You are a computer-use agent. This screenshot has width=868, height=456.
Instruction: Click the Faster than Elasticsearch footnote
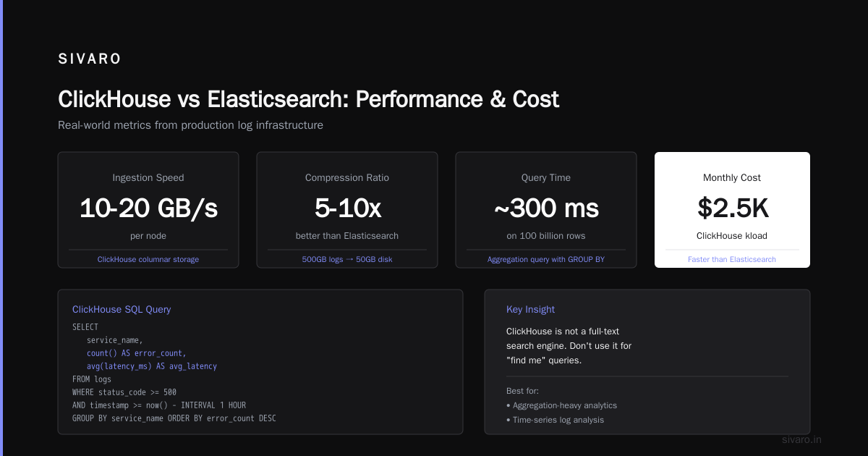pyautogui.click(x=732, y=259)
